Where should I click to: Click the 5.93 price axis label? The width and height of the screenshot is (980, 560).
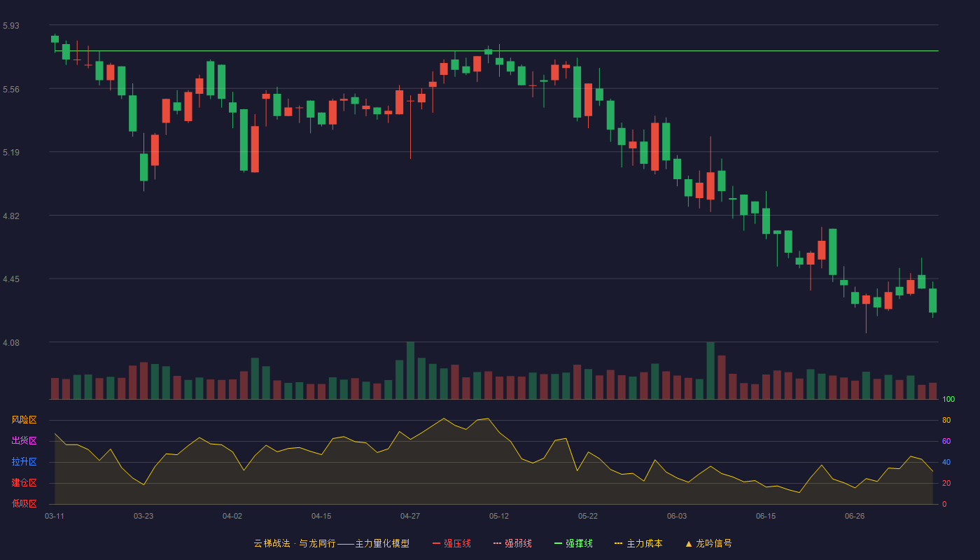11,26
